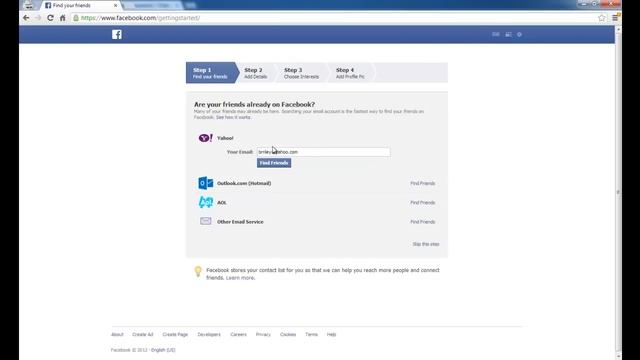The height and width of the screenshot is (360, 640).
Task: Open Help footer link
Action: point(331,334)
